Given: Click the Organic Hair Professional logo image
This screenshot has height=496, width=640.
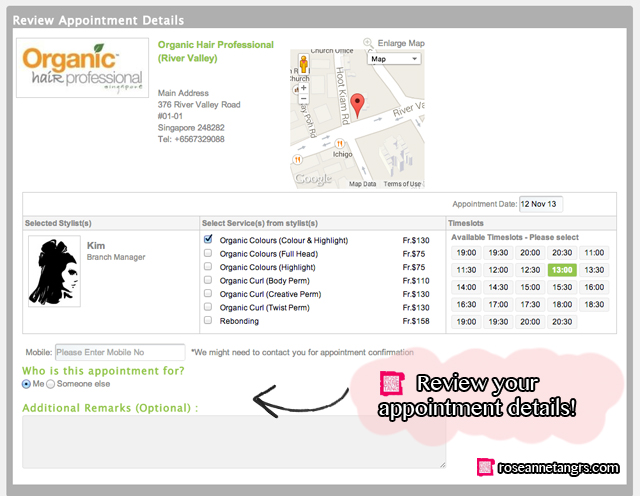Looking at the screenshot, I should [x=82, y=68].
